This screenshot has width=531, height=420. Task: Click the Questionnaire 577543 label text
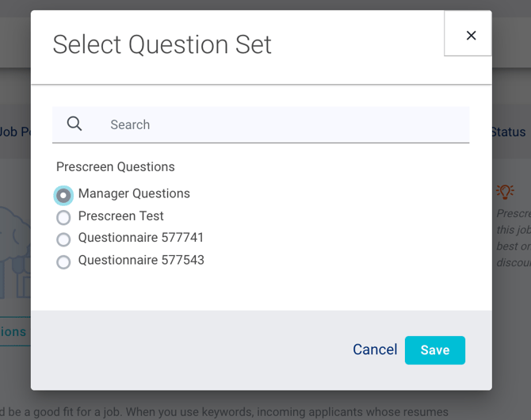pyautogui.click(x=141, y=260)
